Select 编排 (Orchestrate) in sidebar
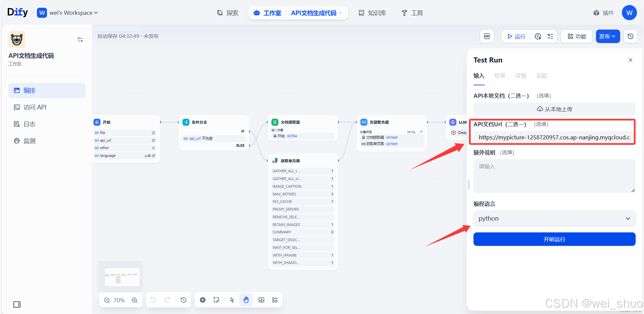644x314 pixels. pos(47,90)
